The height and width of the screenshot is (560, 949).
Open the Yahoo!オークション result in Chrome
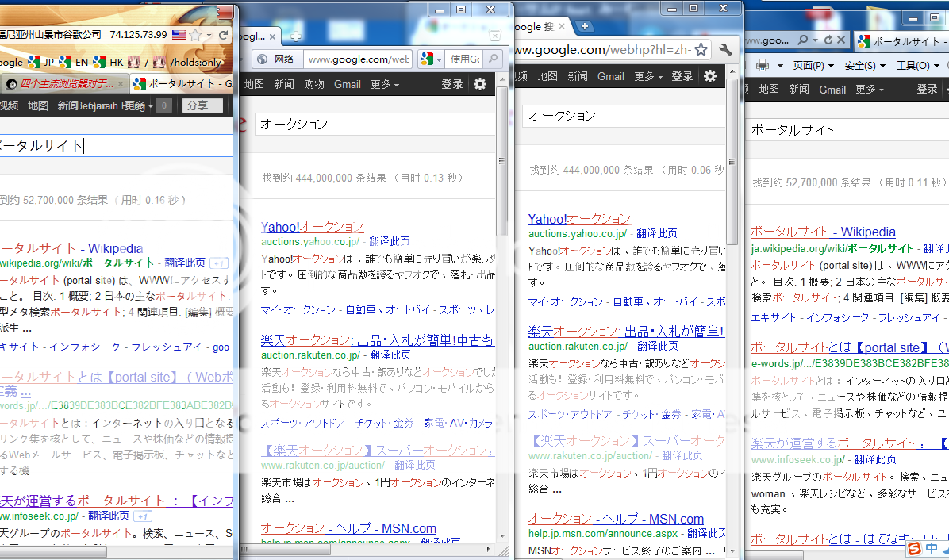click(x=579, y=219)
